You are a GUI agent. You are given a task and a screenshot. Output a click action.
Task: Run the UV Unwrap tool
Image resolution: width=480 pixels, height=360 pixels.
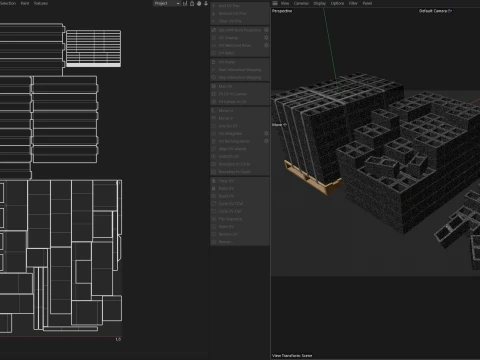click(237, 38)
